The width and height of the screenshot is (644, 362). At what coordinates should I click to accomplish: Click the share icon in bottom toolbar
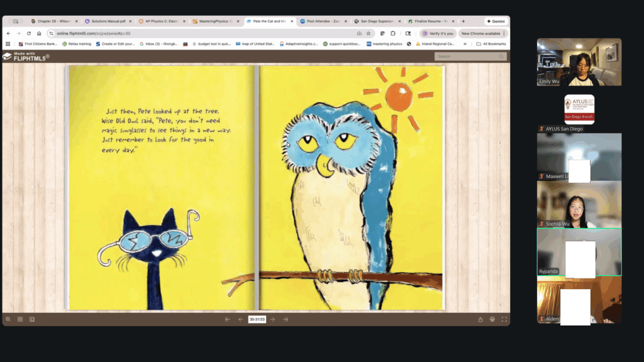pos(480,319)
